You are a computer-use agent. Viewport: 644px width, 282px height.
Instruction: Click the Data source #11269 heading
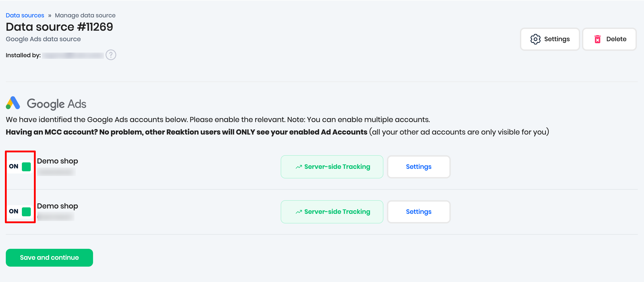click(59, 27)
